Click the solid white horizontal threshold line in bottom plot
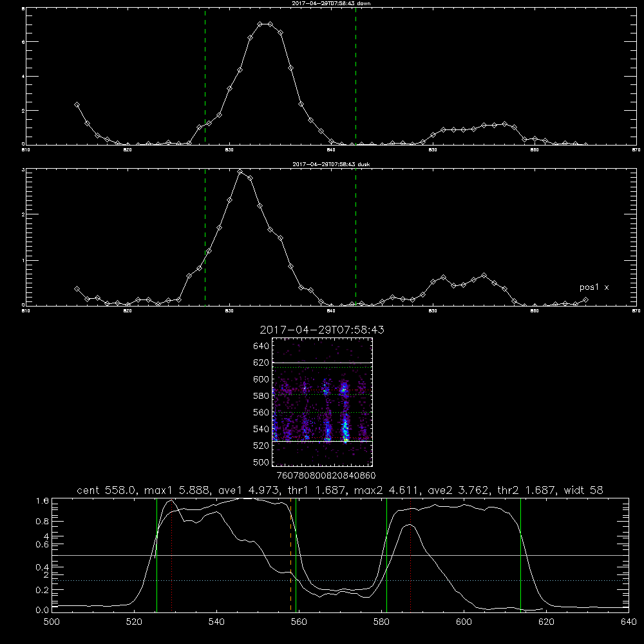The width and height of the screenshot is (644, 644). [340, 555]
